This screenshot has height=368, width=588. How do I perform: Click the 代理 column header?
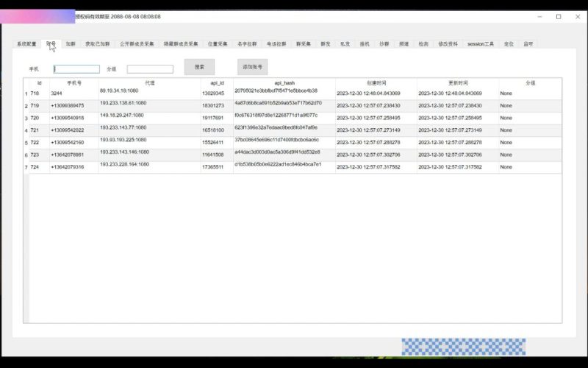pos(150,83)
